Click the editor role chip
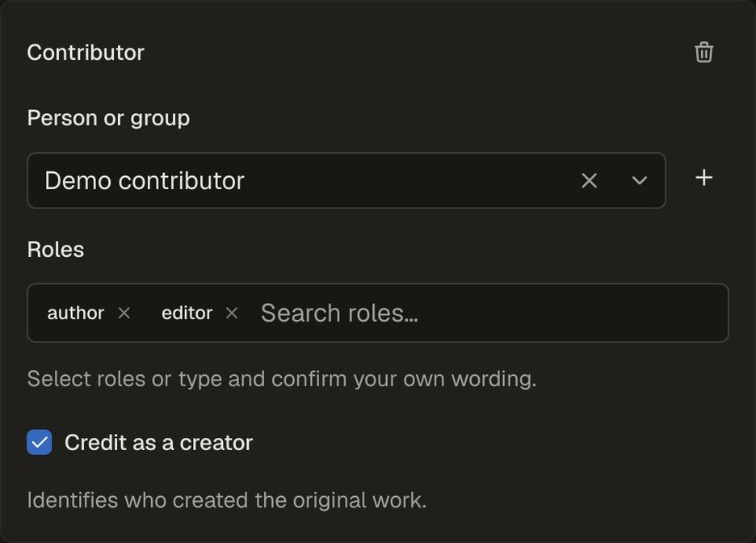This screenshot has height=543, width=756. tap(187, 313)
